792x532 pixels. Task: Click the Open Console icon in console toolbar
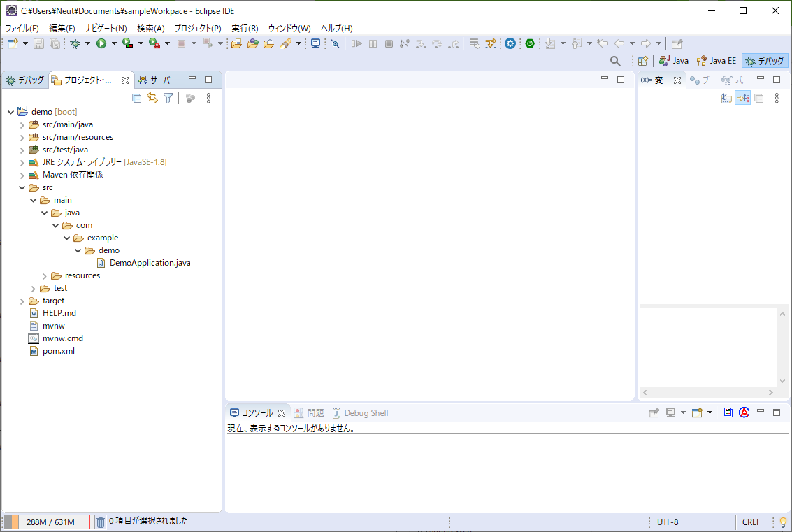[x=698, y=412]
